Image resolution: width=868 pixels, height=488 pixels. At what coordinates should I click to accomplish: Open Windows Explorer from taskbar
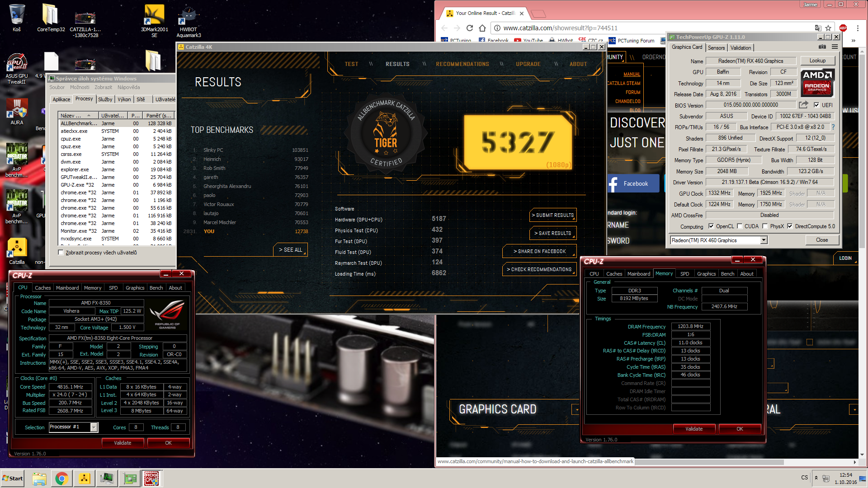(39, 479)
